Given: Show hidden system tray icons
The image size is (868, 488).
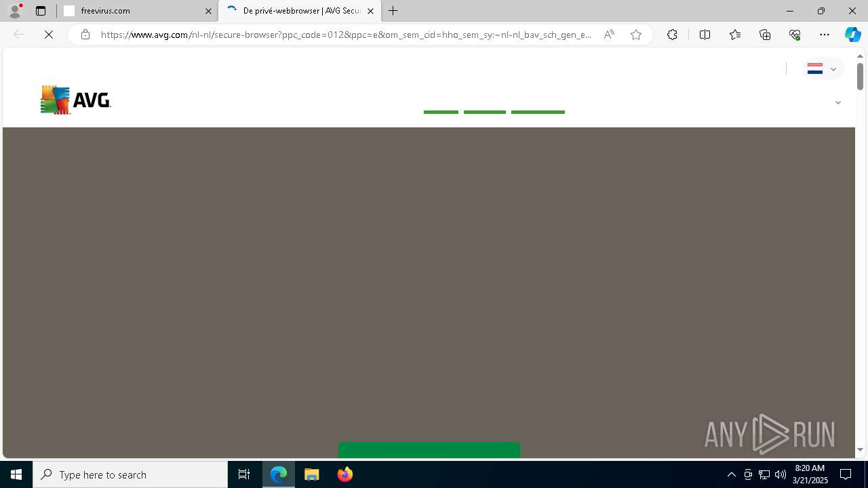Looking at the screenshot, I should 731,474.
